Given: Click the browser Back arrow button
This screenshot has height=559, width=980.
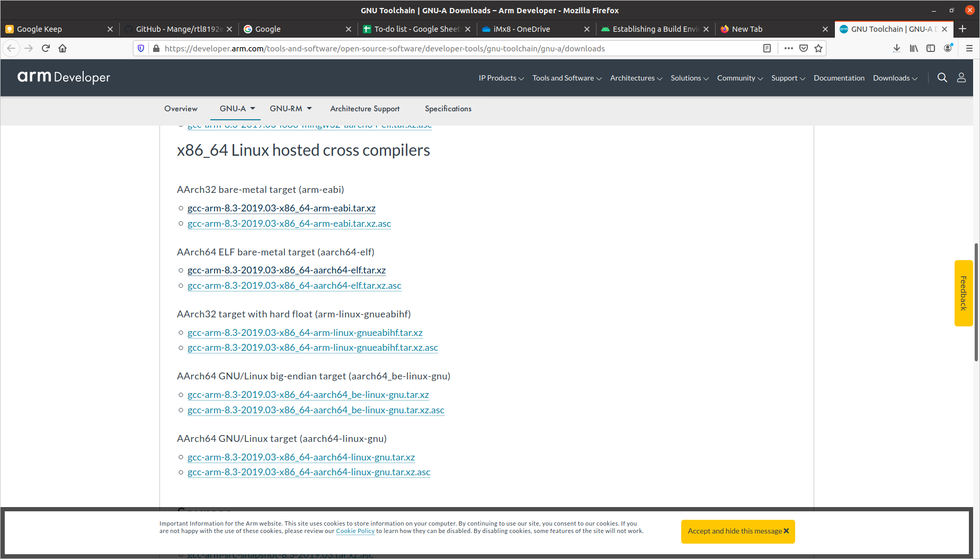Looking at the screenshot, I should point(11,48).
